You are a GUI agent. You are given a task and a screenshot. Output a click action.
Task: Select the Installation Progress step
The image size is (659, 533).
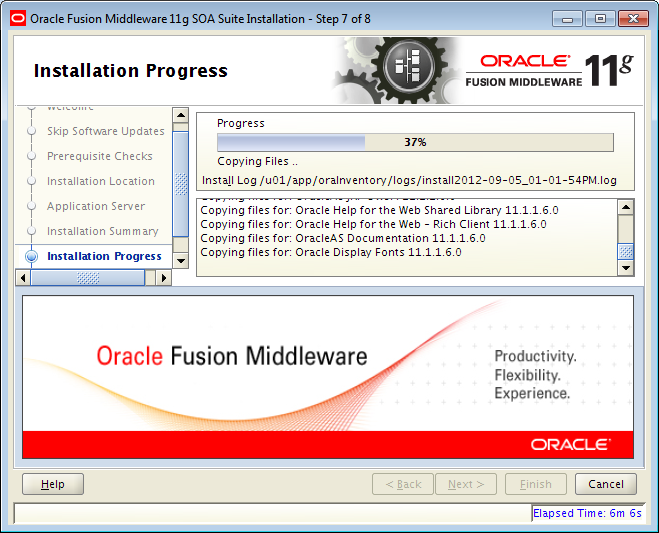click(x=104, y=256)
